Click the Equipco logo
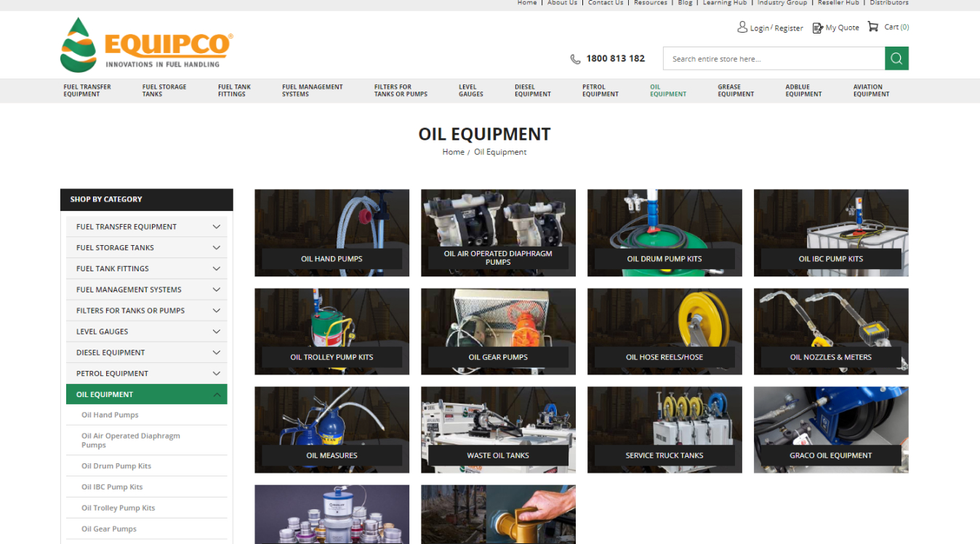 click(x=147, y=46)
